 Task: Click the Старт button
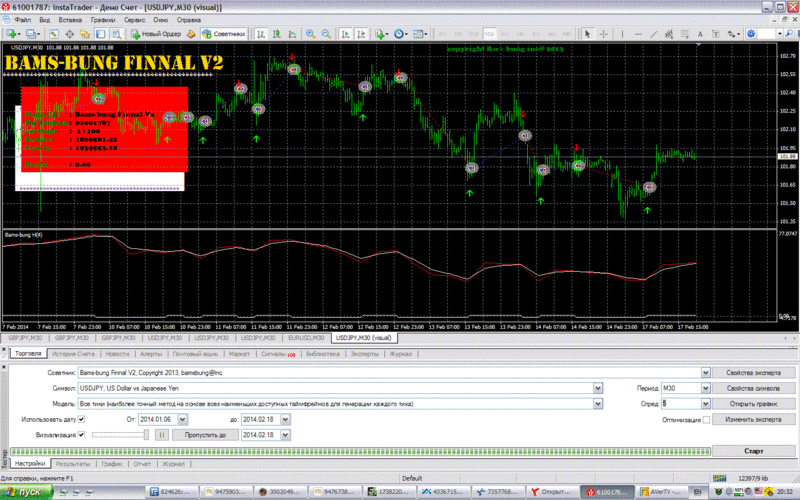754,451
